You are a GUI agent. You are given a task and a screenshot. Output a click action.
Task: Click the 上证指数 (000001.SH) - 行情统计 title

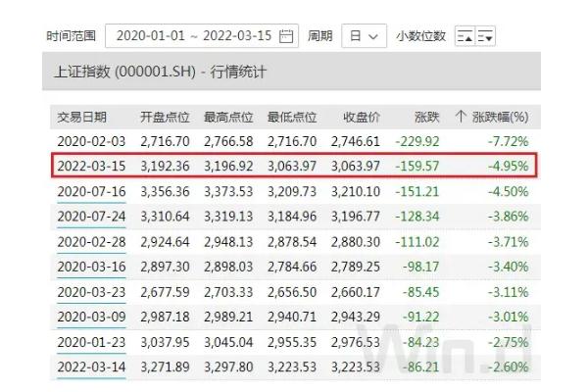tap(160, 72)
